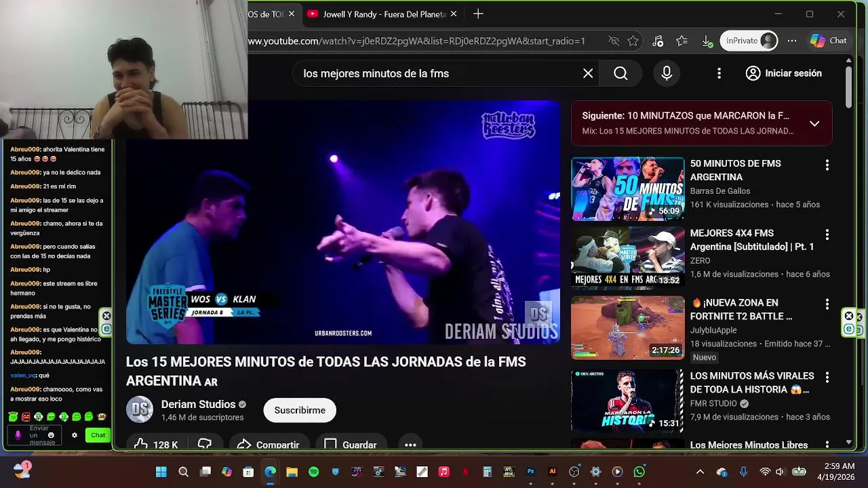
Task: Open a new browser tab
Action: 478,14
